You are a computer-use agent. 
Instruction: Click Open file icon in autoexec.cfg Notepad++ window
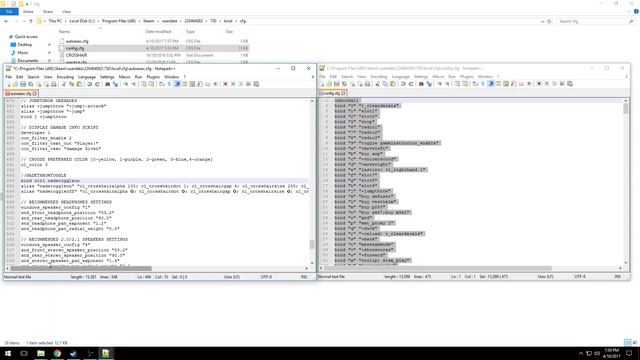(x=15, y=84)
